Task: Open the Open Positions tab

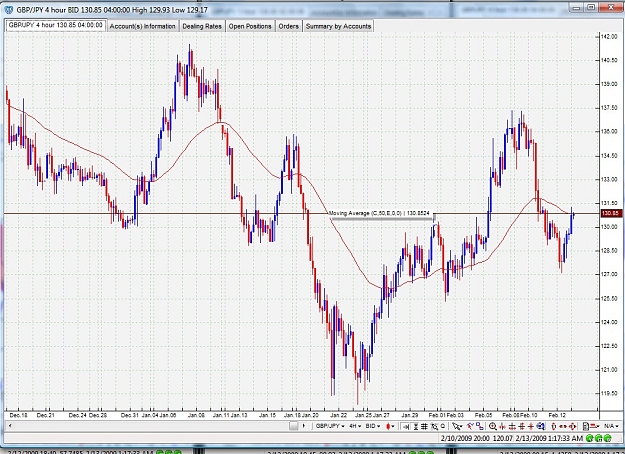Action: pos(250,26)
